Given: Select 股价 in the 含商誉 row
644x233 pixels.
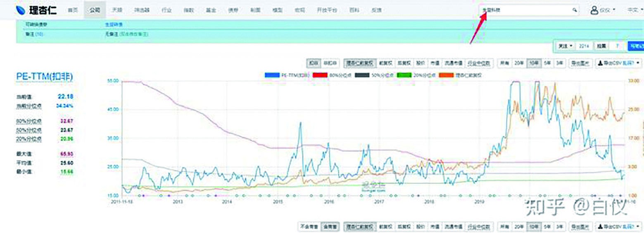Looking at the screenshot, I should [421, 227].
